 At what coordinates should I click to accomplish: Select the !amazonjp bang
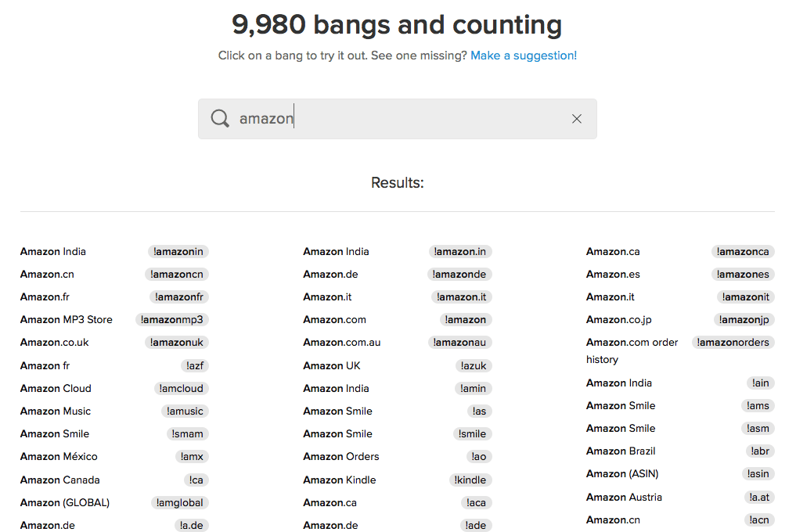[x=744, y=320]
